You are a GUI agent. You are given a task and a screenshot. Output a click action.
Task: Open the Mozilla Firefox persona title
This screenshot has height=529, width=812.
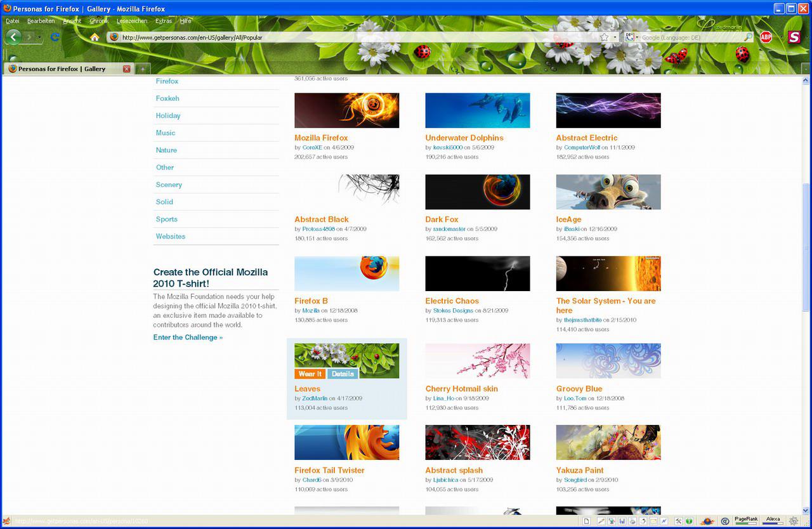(x=321, y=138)
